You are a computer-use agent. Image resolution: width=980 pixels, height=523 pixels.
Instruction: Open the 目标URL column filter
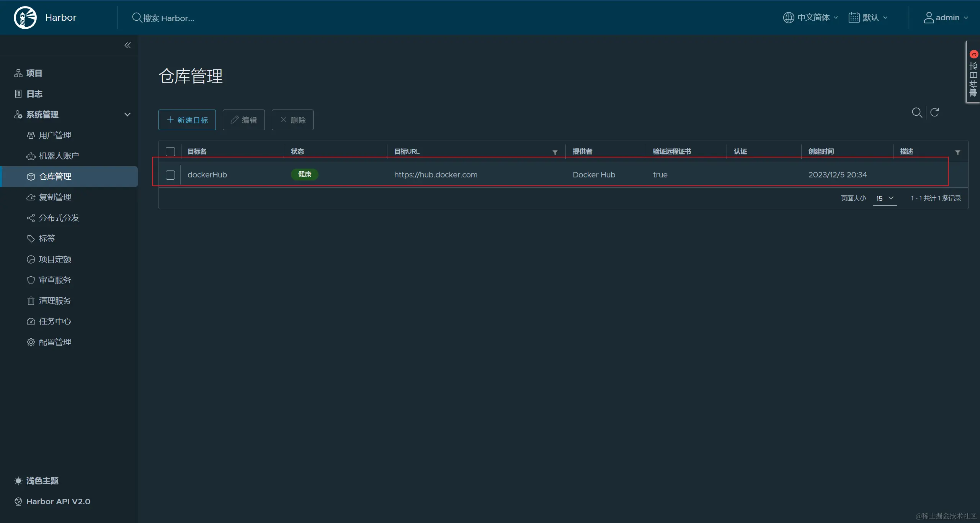tap(555, 152)
